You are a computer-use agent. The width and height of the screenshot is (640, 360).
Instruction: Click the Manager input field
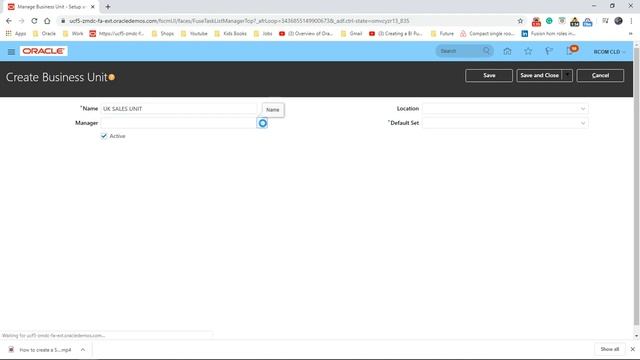179,123
